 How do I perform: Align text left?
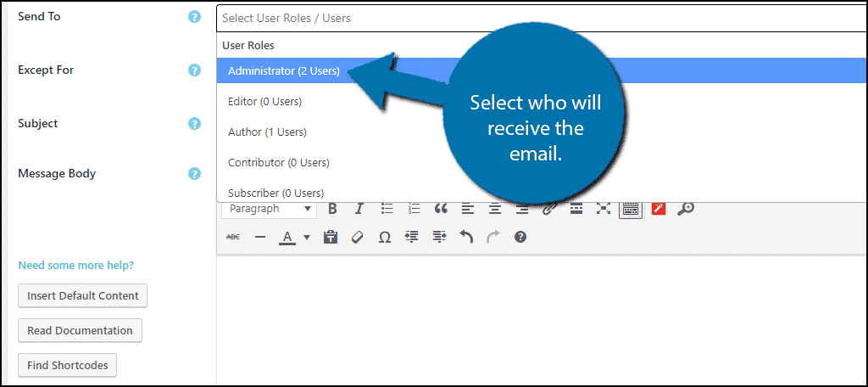pos(468,209)
